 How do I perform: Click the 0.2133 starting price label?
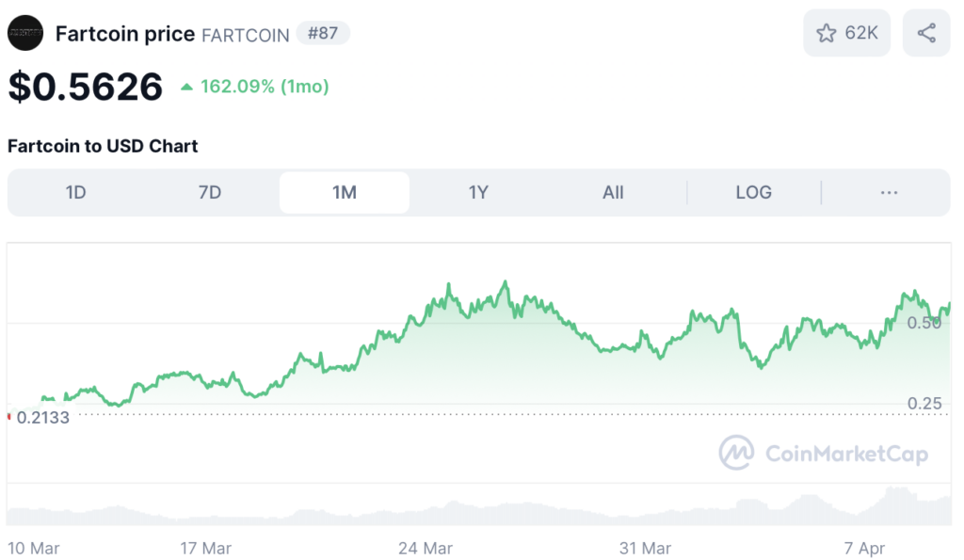42,418
